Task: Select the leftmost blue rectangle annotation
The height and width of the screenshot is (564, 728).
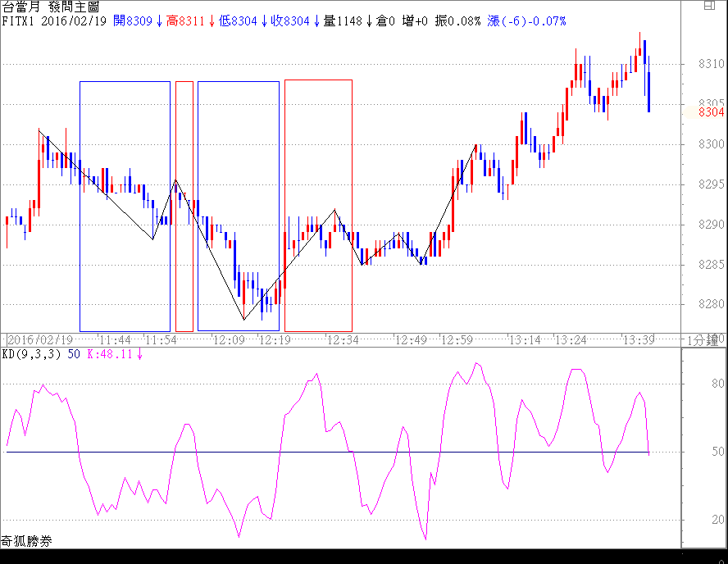Action: 80,205
